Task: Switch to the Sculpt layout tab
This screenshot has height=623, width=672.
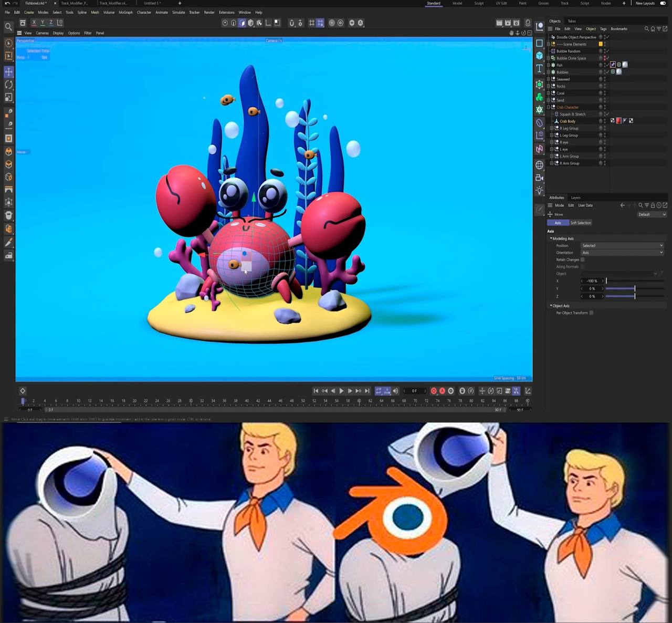Action: 479,3
